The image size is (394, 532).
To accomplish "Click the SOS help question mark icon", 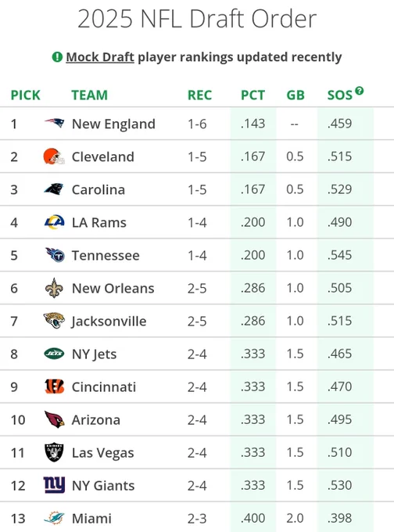I will [x=360, y=91].
